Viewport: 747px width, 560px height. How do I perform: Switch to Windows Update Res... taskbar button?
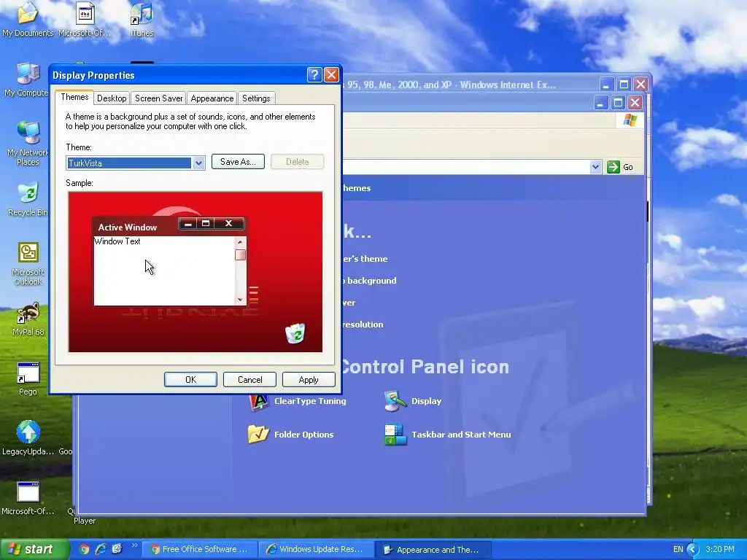point(317,550)
